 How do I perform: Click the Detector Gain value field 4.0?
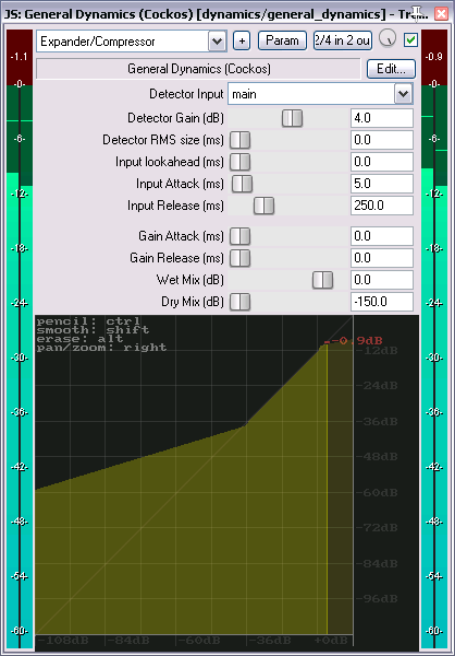coord(382,118)
